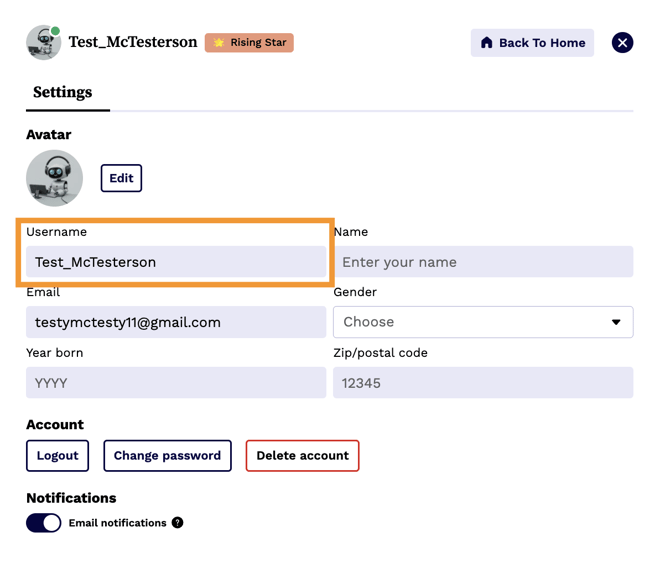Viewport: 655px width, 569px height.
Task: Switch to the Settings tab
Action: pos(62,92)
